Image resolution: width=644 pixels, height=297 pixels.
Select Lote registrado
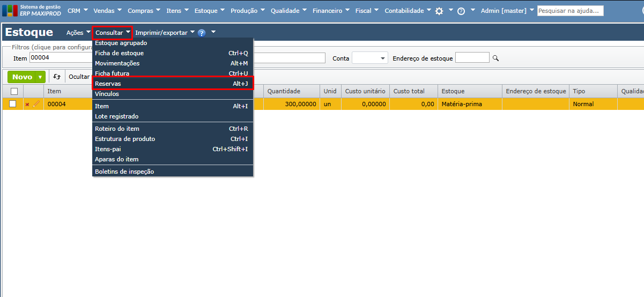pos(173,116)
